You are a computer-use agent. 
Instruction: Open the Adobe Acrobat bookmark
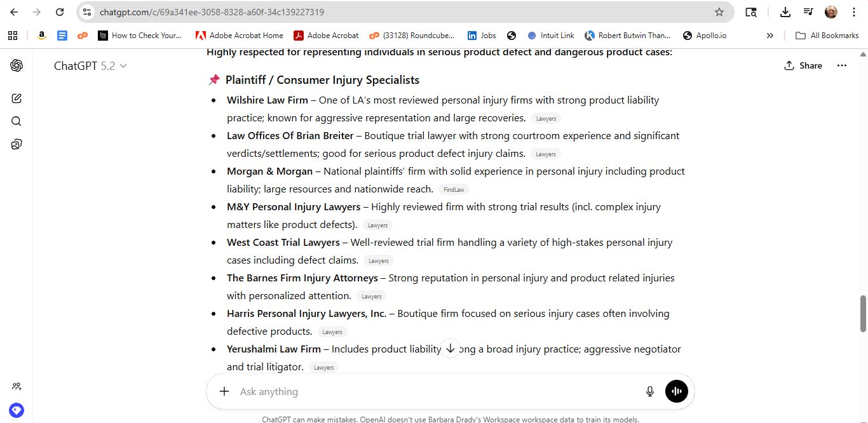point(326,36)
